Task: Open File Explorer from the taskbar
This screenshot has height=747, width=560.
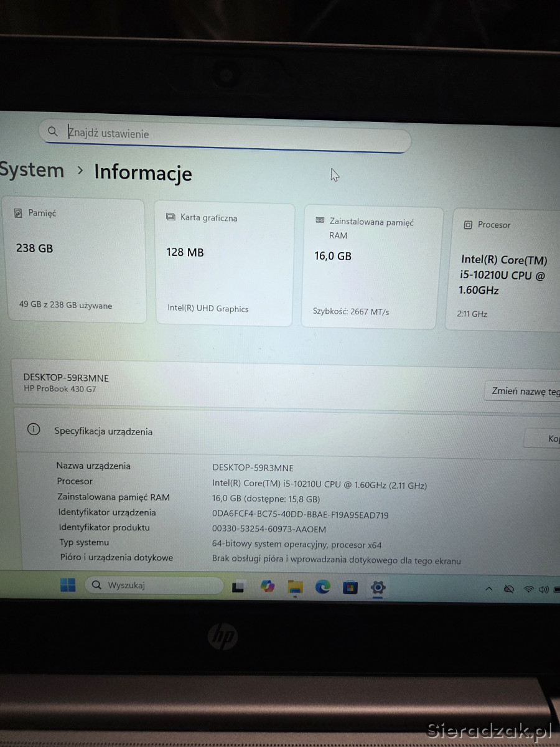Action: click(x=295, y=587)
